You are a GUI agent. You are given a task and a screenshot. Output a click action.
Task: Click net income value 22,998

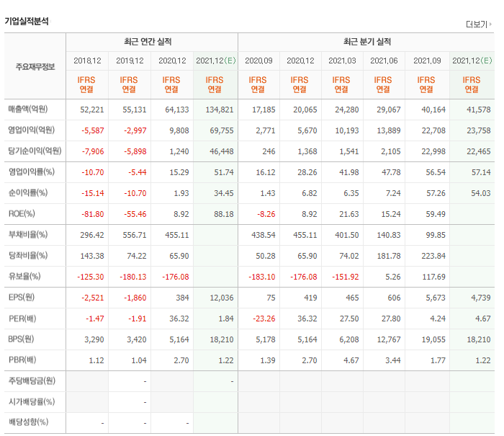[433, 151]
